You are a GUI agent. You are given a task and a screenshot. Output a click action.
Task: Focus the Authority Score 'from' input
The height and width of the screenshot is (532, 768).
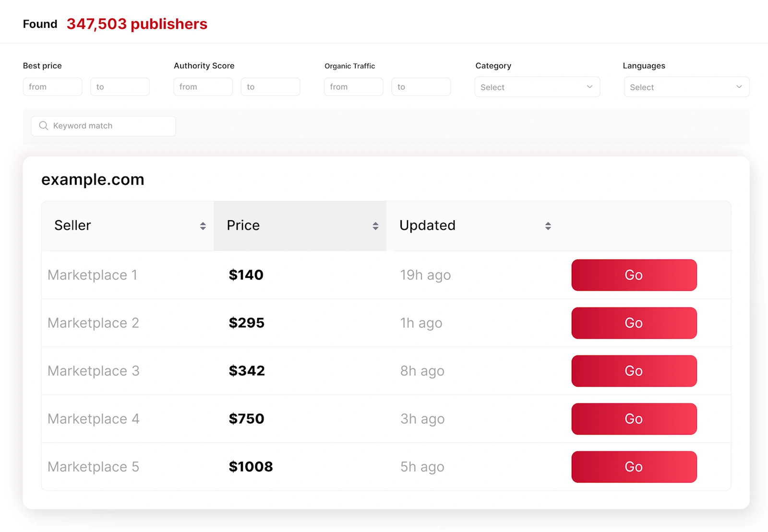203,87
